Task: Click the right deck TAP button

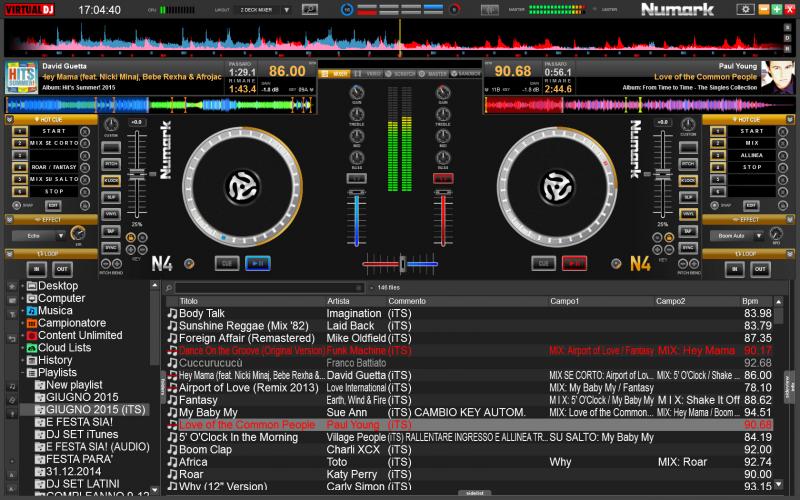Action: coord(688,230)
